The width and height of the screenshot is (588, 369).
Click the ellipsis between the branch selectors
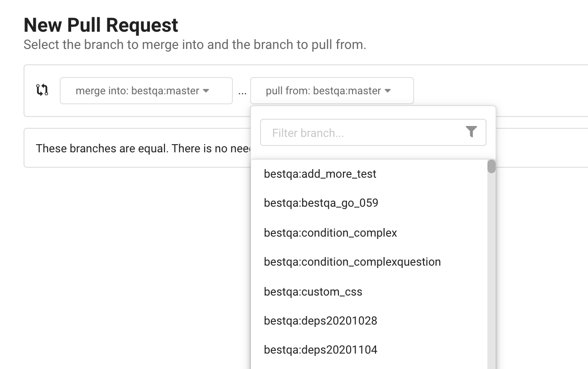pyautogui.click(x=242, y=91)
